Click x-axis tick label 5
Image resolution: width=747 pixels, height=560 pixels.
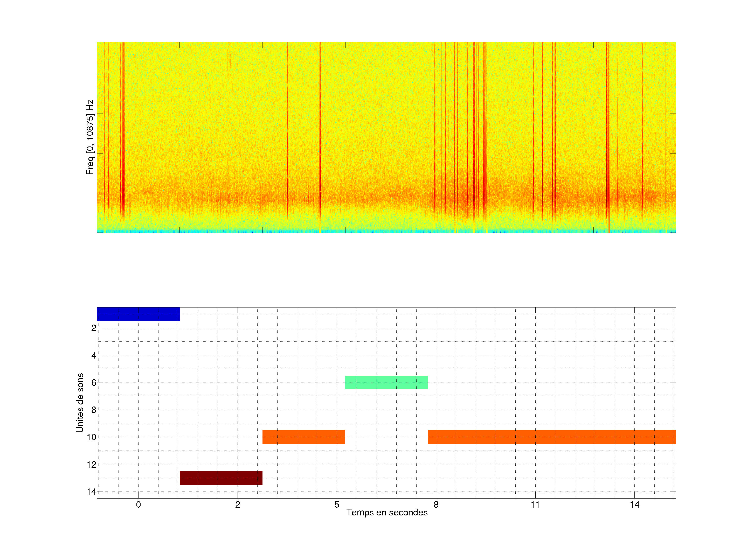[x=337, y=505]
